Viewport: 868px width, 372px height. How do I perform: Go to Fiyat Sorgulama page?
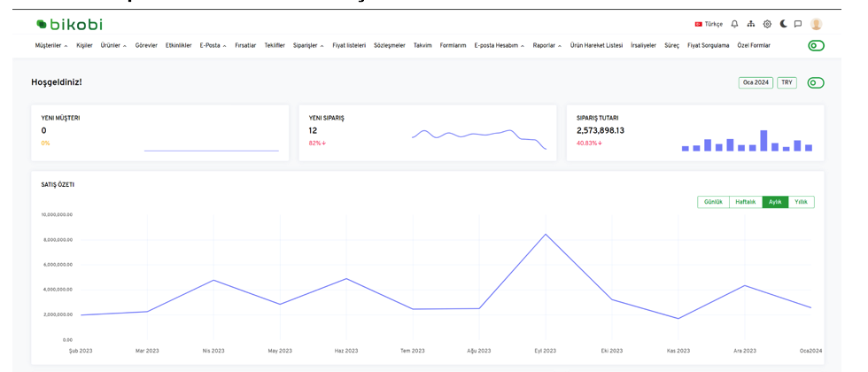point(708,45)
